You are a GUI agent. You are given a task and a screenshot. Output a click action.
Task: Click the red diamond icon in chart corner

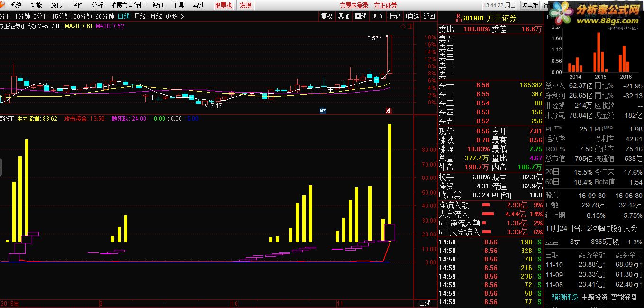click(x=403, y=27)
